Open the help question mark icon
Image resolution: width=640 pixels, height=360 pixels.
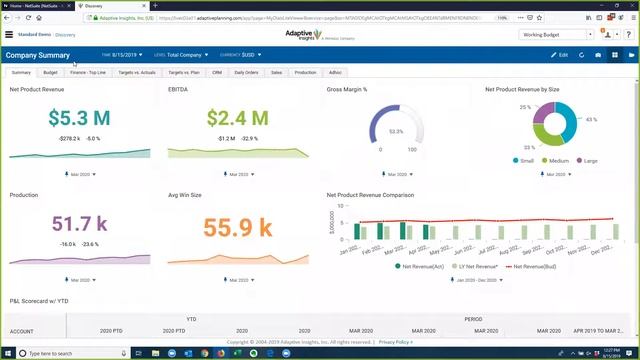[x=629, y=35]
